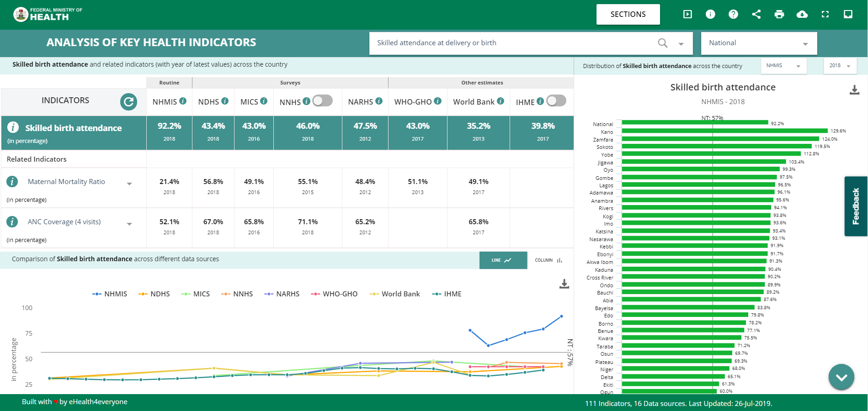The image size is (868, 411).
Task: Click the Related Indicators label
Action: coord(37,159)
